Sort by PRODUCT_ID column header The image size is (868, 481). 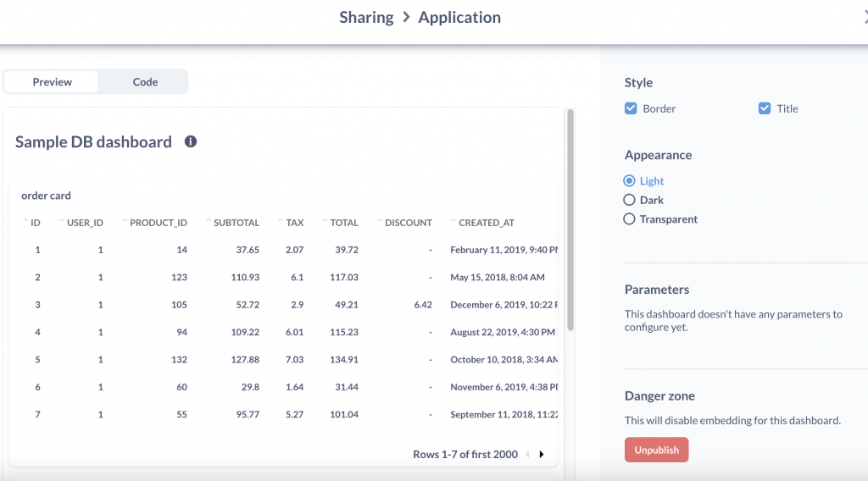point(159,223)
